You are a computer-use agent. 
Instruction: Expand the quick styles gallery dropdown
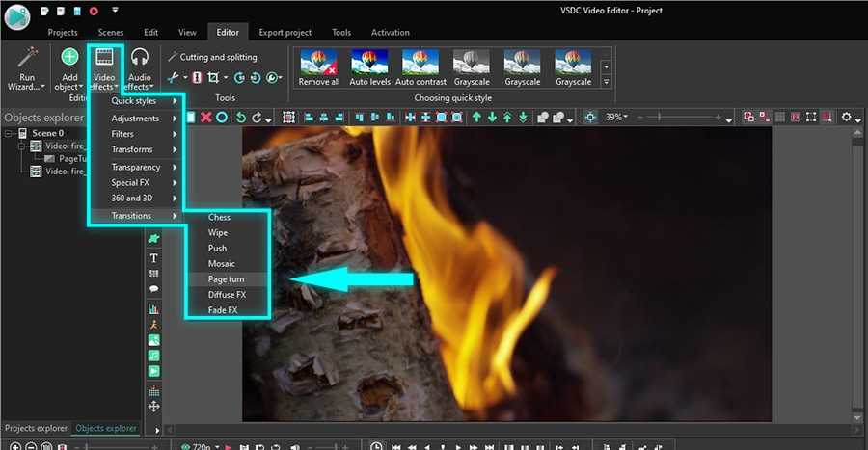coord(607,83)
